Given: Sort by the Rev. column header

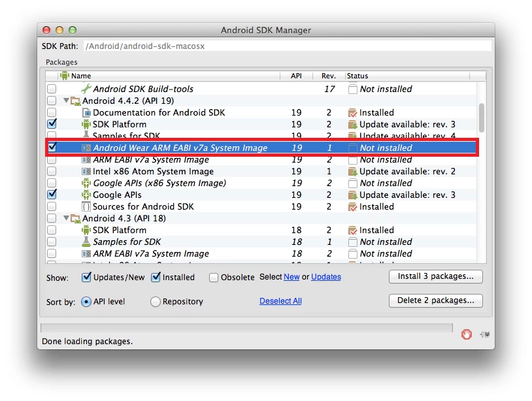Looking at the screenshot, I should [x=329, y=76].
